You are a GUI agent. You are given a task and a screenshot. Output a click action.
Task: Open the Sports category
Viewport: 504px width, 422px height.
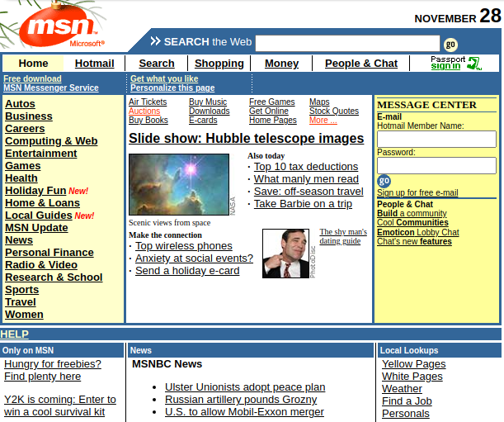[x=21, y=290]
